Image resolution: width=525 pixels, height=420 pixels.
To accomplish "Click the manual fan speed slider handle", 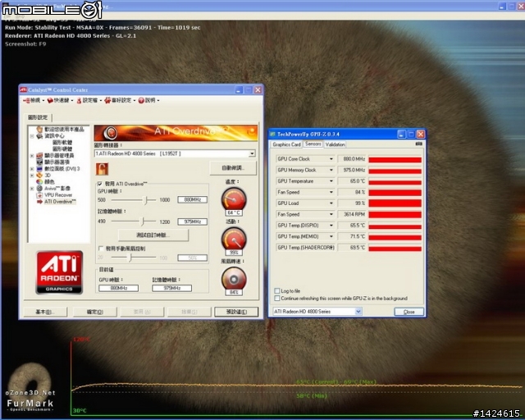I will [130, 258].
